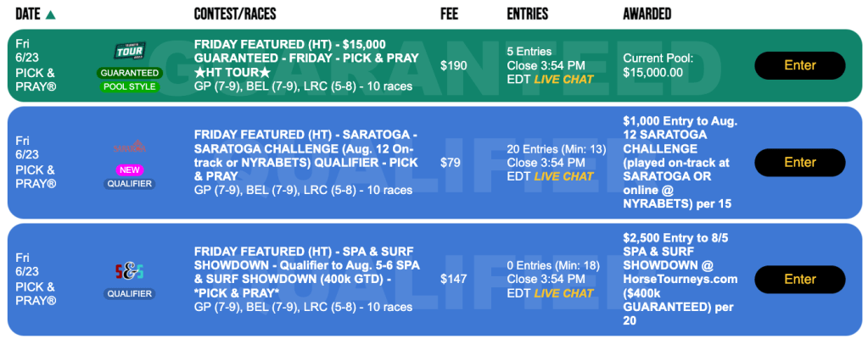Enter the Spa & Surf Showdown qualifier

(799, 279)
